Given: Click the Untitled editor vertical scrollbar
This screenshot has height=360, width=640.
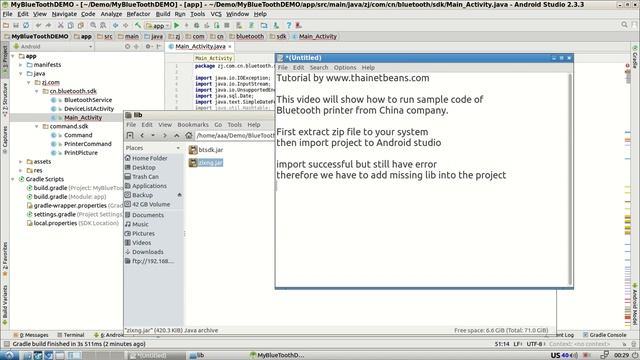Looking at the screenshot, I should 570,180.
